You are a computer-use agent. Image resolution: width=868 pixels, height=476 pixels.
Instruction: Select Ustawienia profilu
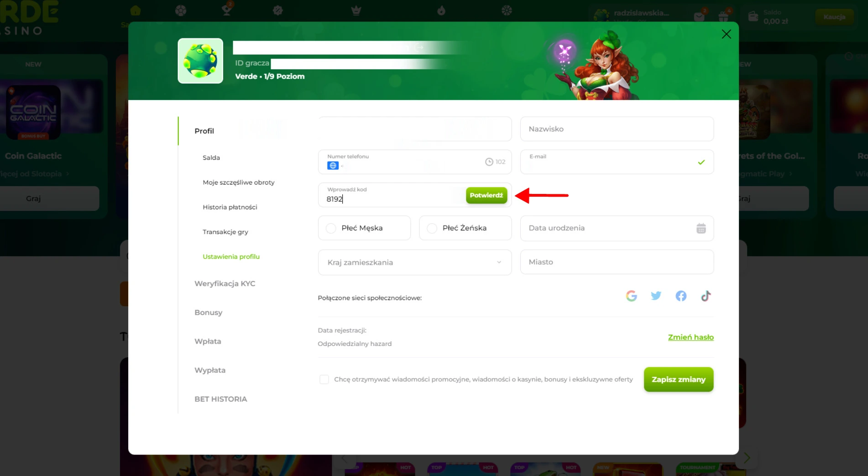[x=231, y=256]
